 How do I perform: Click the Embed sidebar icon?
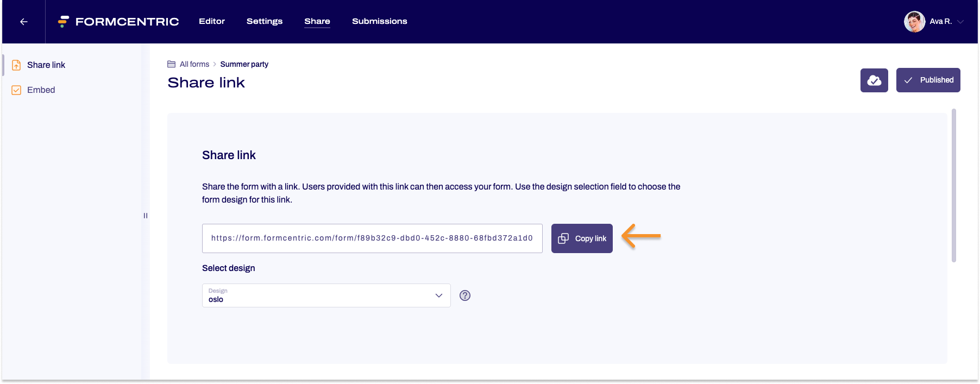point(16,90)
